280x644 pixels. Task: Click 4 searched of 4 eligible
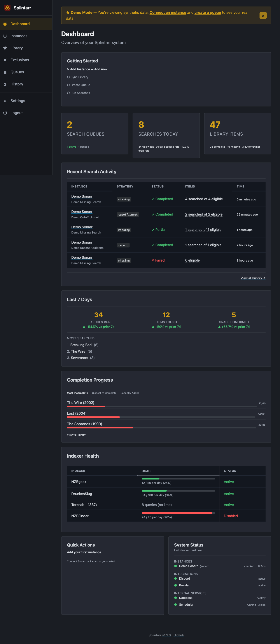pos(204,199)
